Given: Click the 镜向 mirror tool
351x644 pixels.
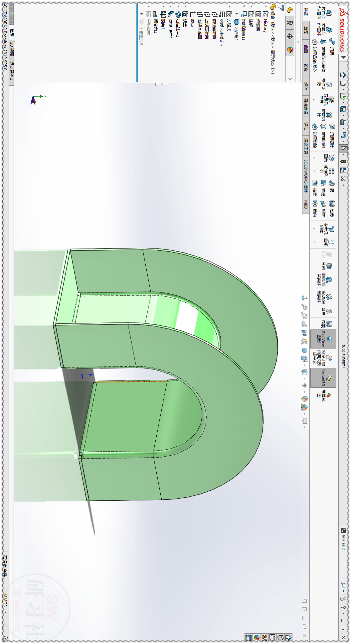Looking at the screenshot, I should [314, 208].
